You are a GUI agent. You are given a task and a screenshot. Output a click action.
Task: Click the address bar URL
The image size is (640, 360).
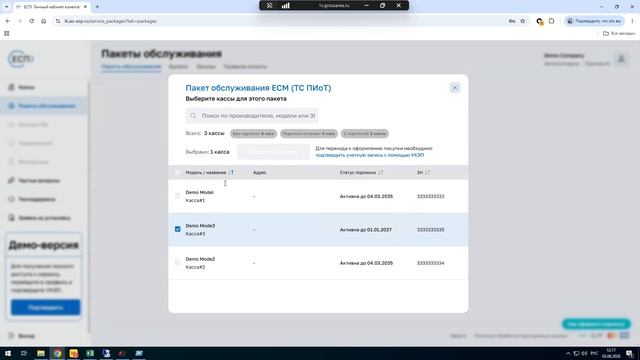(x=110, y=21)
